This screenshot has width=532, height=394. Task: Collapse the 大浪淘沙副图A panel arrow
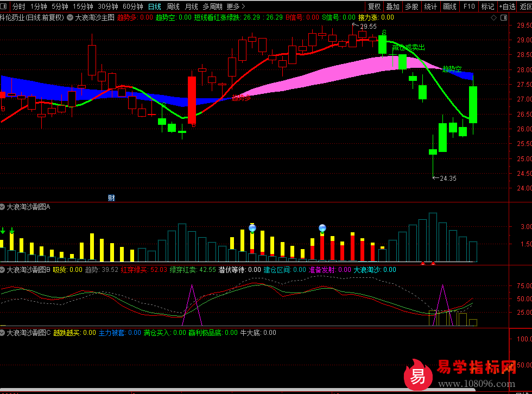pos(2,207)
